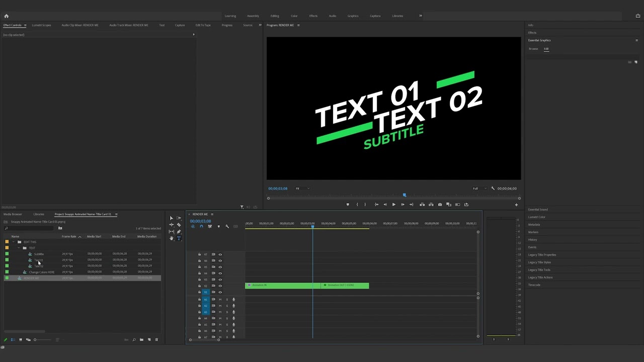This screenshot has width=644, height=362.
Task: Solo audio track A2
Action: tap(226, 306)
